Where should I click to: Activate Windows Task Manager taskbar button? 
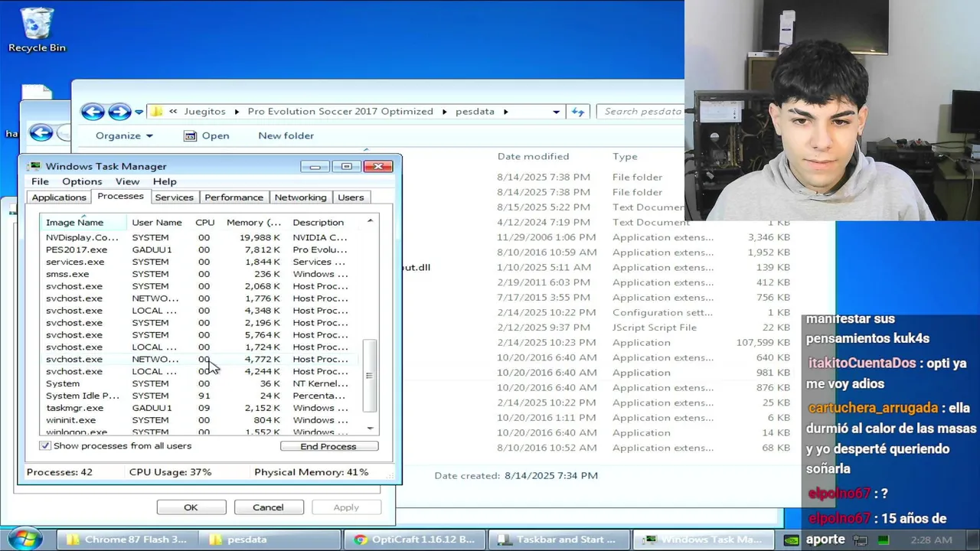(x=702, y=540)
